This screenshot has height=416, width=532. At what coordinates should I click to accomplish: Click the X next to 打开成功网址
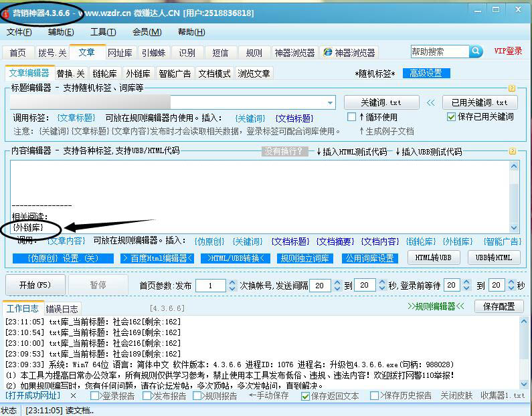pos(73,396)
